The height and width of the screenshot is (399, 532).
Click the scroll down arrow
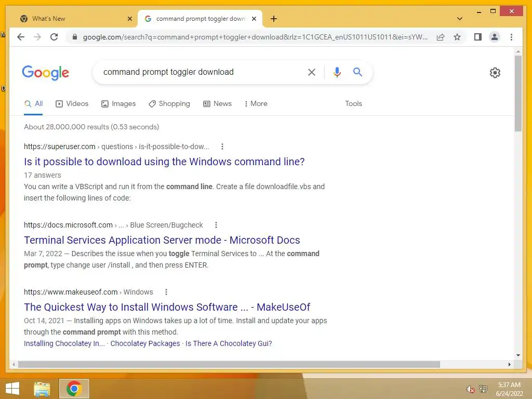518,355
